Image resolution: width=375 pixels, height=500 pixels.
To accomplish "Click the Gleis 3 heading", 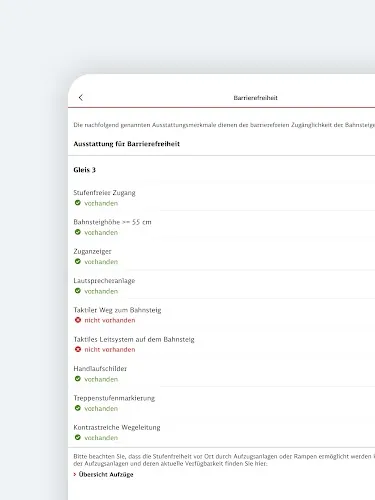I will tap(84, 170).
